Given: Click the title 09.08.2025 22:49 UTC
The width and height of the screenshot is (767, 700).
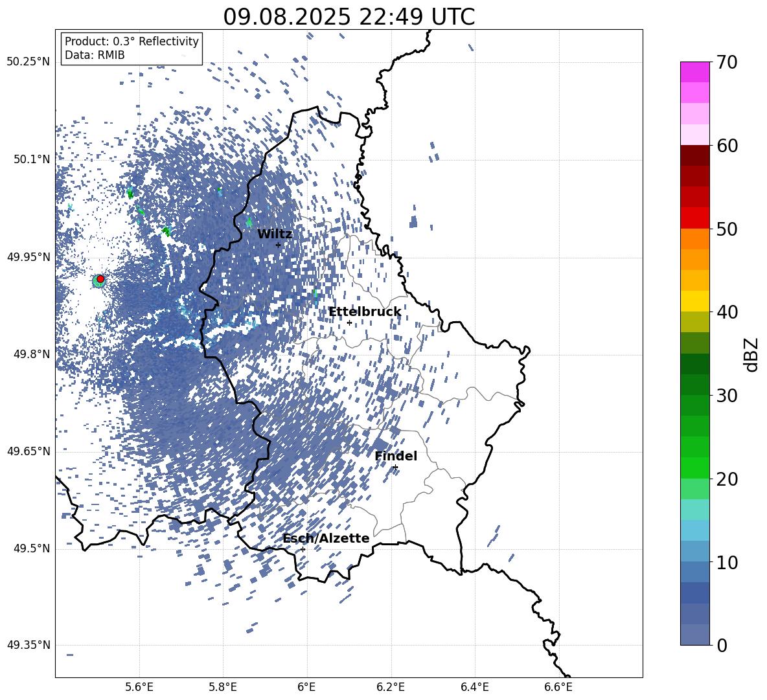Looking at the screenshot, I should pyautogui.click(x=349, y=17).
